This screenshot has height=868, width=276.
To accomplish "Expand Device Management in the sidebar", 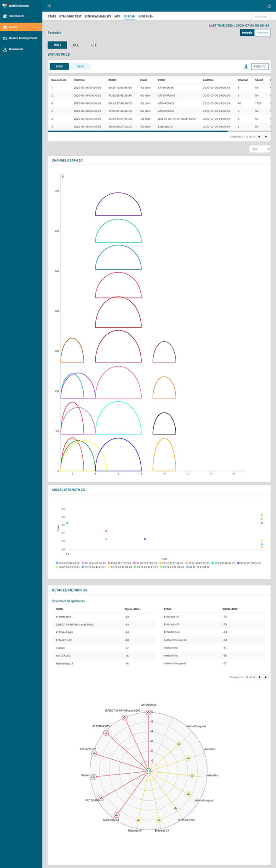I will [x=21, y=38].
